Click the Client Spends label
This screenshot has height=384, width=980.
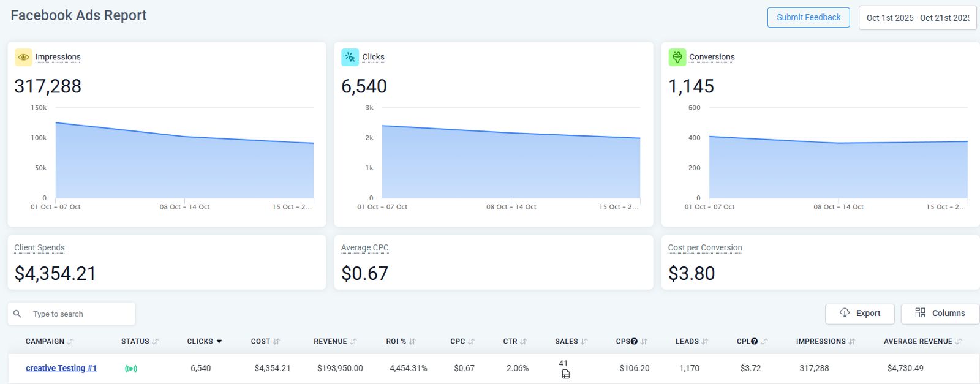click(39, 247)
